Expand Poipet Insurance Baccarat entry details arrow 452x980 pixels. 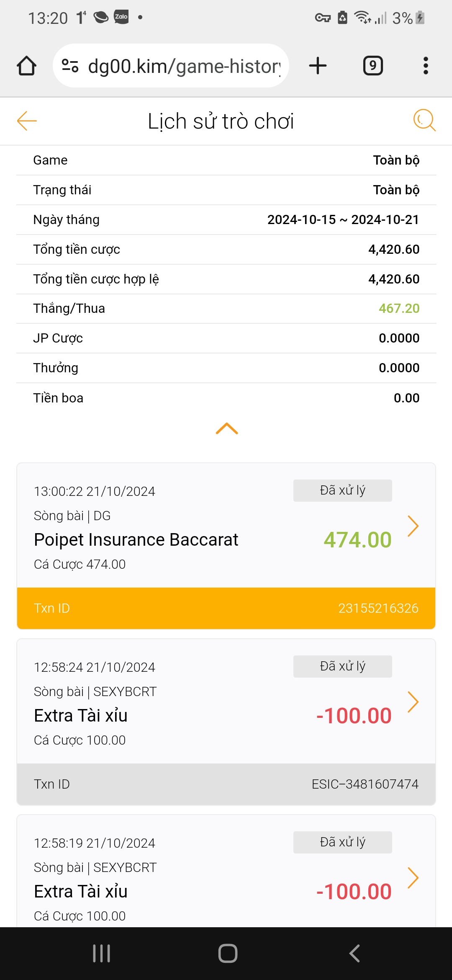[x=413, y=526]
